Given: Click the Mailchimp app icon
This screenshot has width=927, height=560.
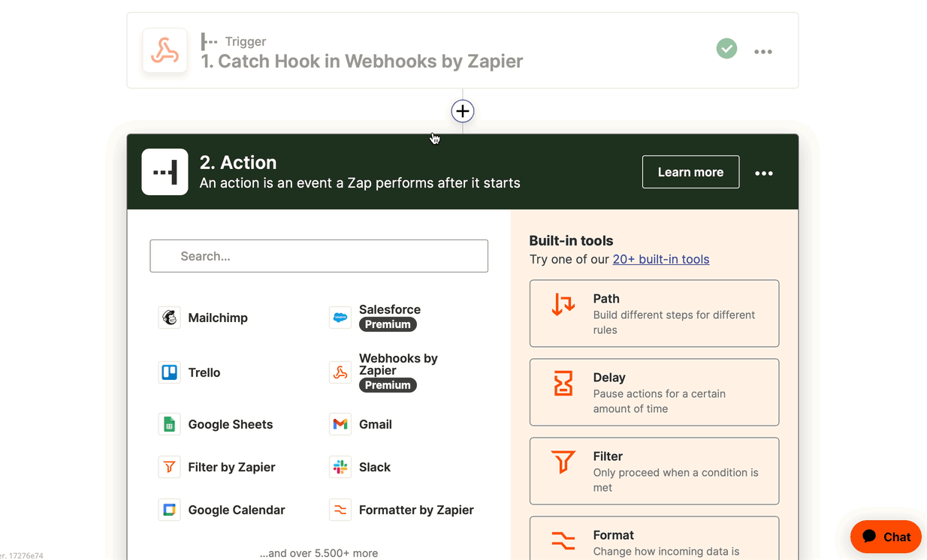Looking at the screenshot, I should pyautogui.click(x=170, y=318).
